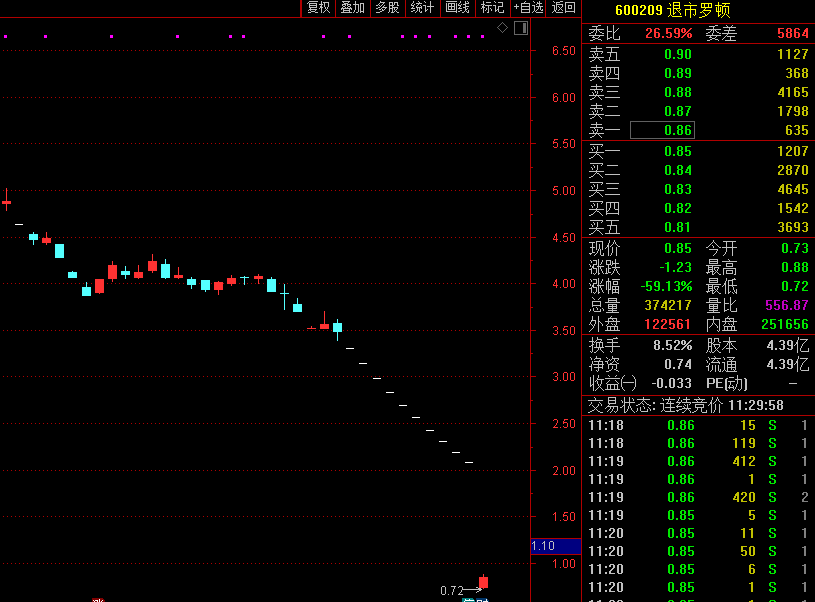Open the 叠加 overlay option
The height and width of the screenshot is (602, 815).
(x=352, y=8)
